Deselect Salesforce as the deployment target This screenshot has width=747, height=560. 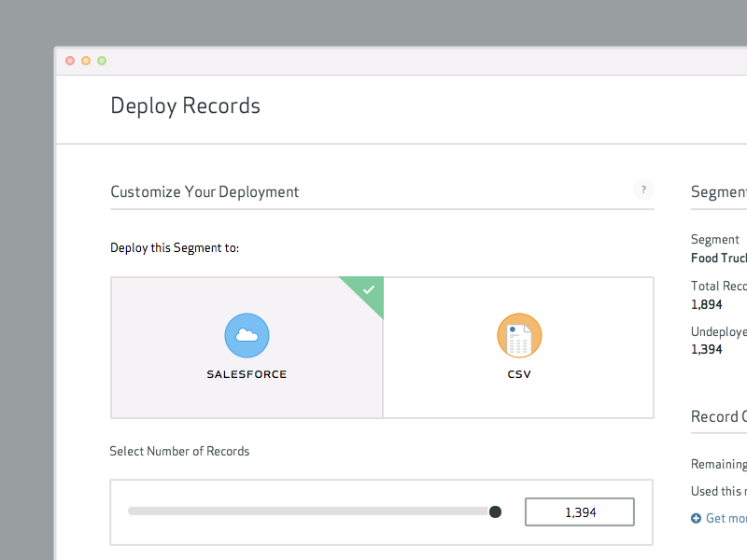(x=247, y=347)
